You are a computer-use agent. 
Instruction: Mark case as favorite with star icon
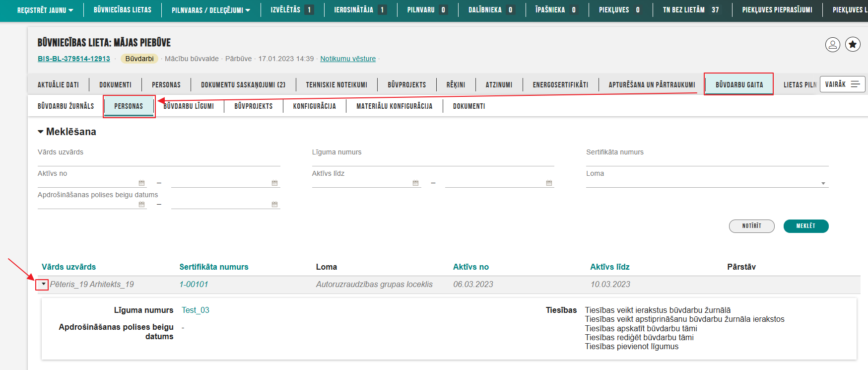point(853,45)
